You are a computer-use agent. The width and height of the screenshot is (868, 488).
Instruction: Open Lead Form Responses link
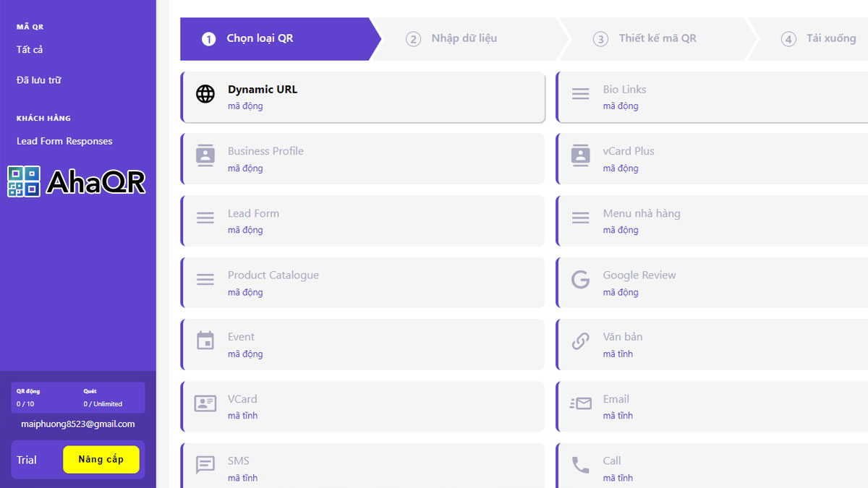pyautogui.click(x=64, y=141)
